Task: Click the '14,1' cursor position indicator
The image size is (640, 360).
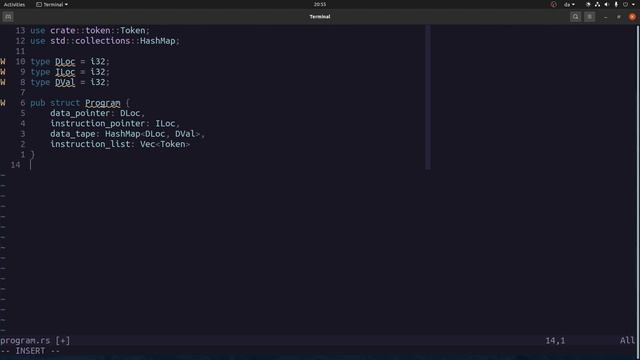Action: tap(555, 340)
